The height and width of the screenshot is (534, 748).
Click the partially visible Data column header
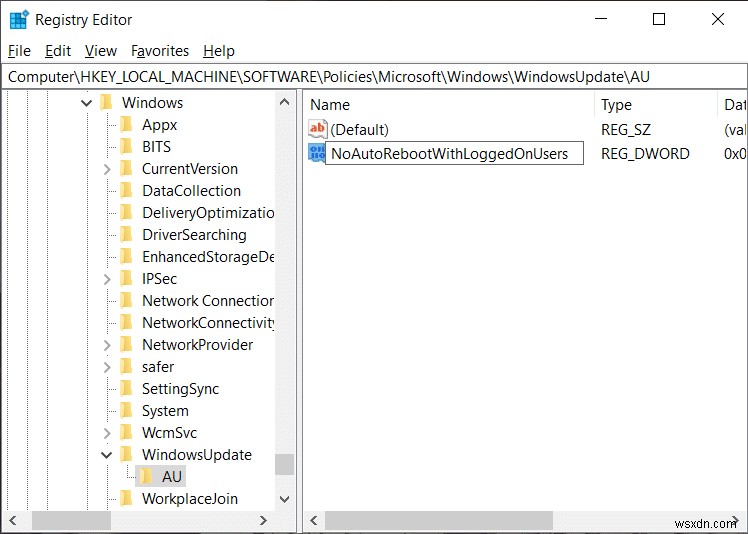[x=733, y=105]
